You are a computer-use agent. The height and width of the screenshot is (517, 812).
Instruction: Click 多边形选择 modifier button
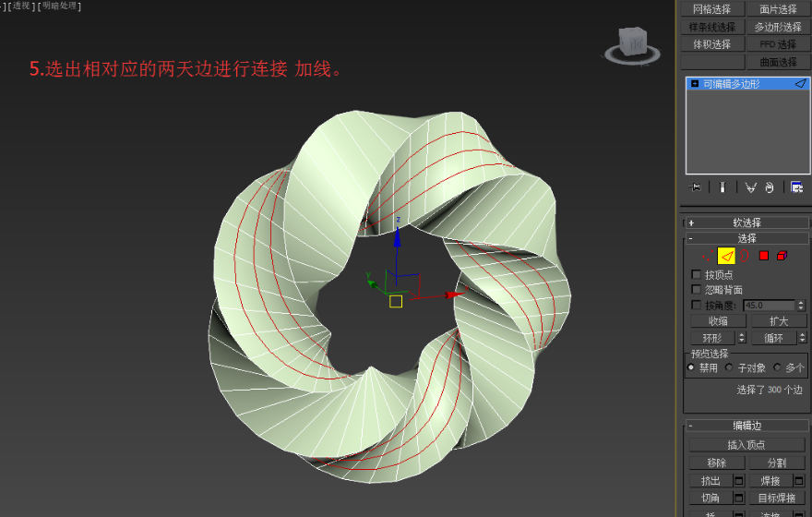click(779, 27)
